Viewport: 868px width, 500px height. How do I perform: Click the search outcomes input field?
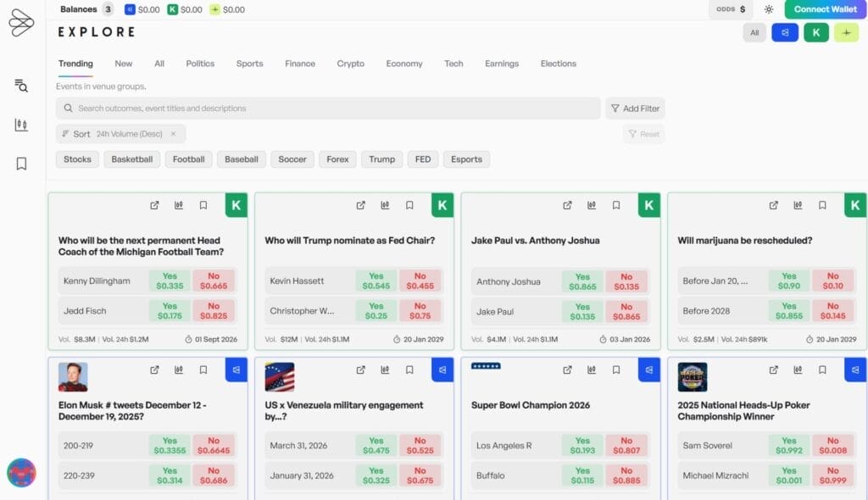pos(331,108)
